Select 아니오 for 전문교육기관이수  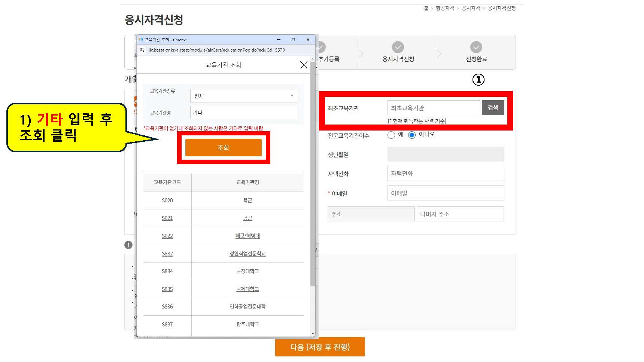coord(412,135)
